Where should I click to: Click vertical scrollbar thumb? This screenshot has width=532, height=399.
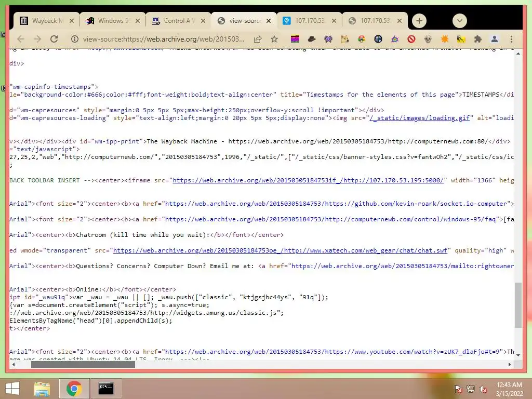[x=518, y=304]
